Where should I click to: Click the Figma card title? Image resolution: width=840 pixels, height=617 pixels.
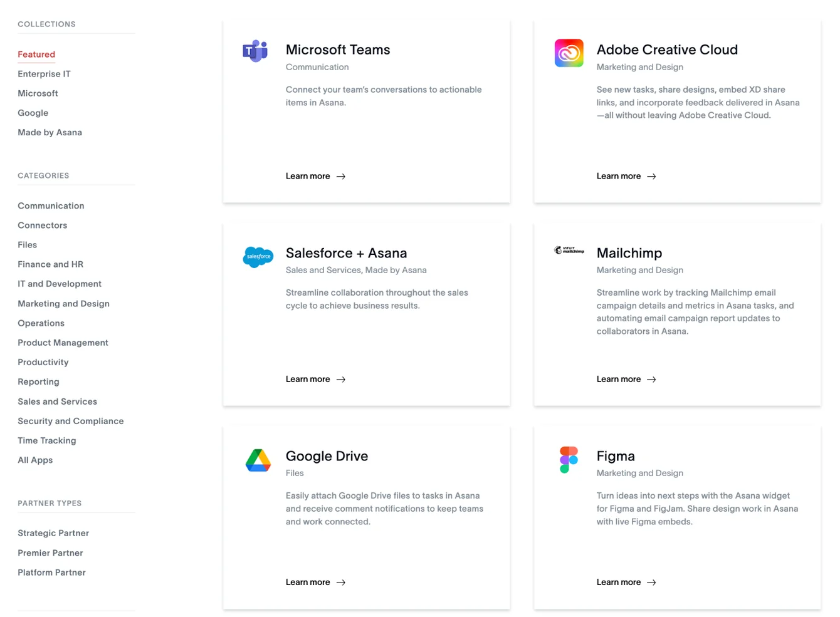(x=616, y=456)
